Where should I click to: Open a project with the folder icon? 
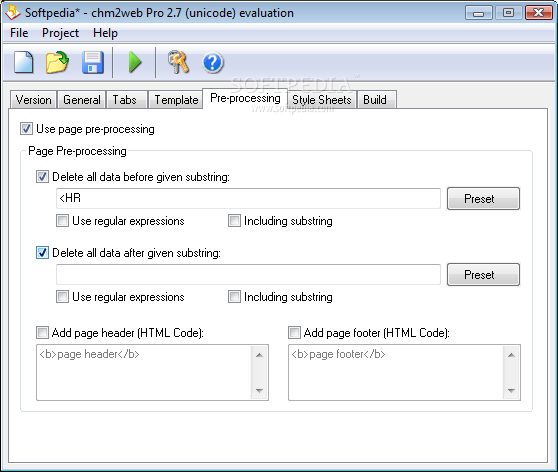(57, 62)
